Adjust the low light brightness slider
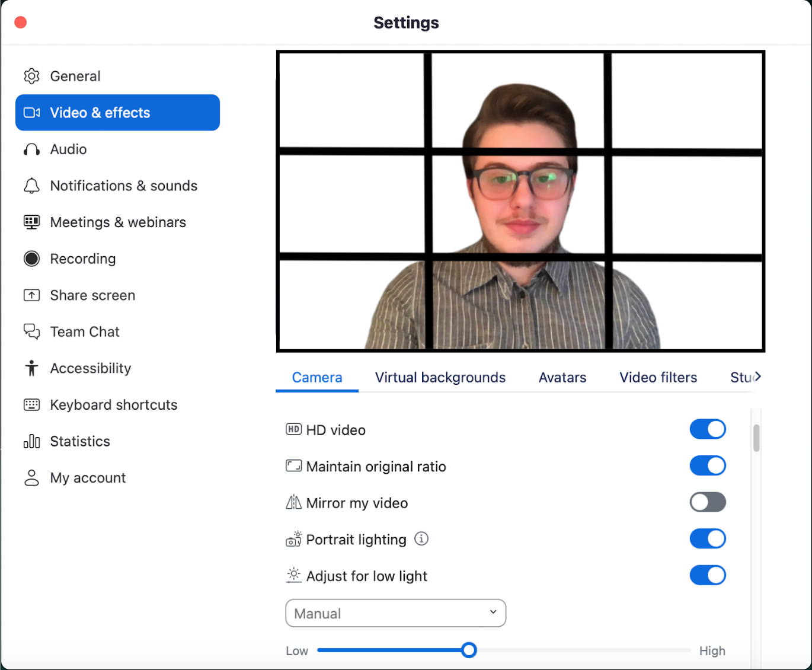Viewport: 812px width, 670px height. coord(469,650)
